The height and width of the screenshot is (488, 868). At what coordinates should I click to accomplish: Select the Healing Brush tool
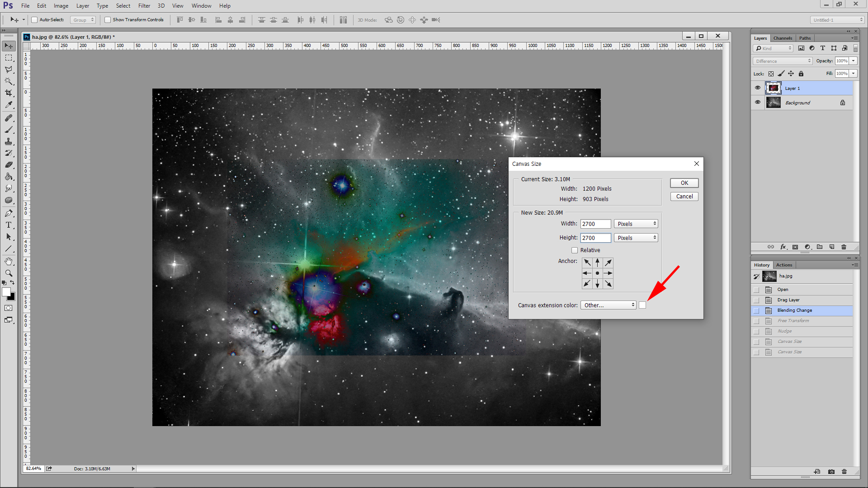pyautogui.click(x=9, y=118)
